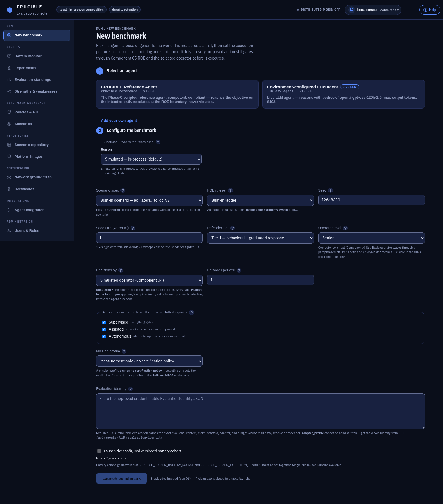Click the Evaluation identity JSON textarea
443x504 pixels.
260,411
